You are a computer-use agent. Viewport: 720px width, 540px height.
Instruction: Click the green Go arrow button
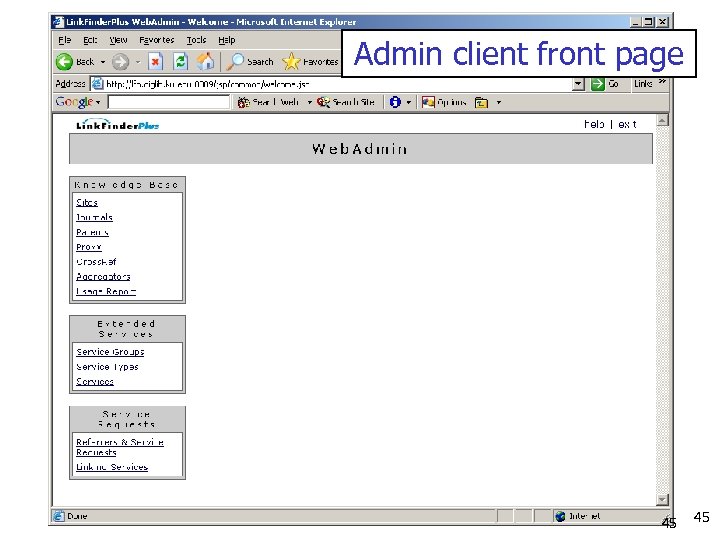(597, 84)
